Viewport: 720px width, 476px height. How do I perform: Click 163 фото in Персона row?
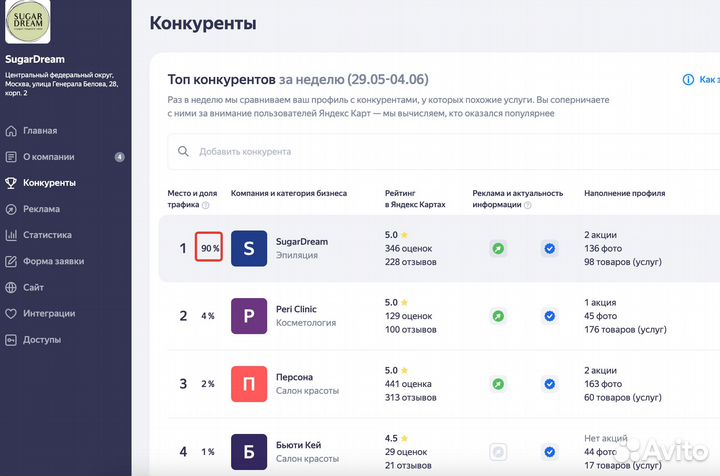point(603,384)
